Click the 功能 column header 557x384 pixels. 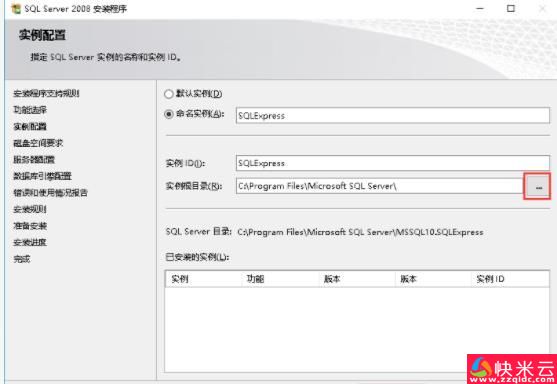[x=279, y=279]
